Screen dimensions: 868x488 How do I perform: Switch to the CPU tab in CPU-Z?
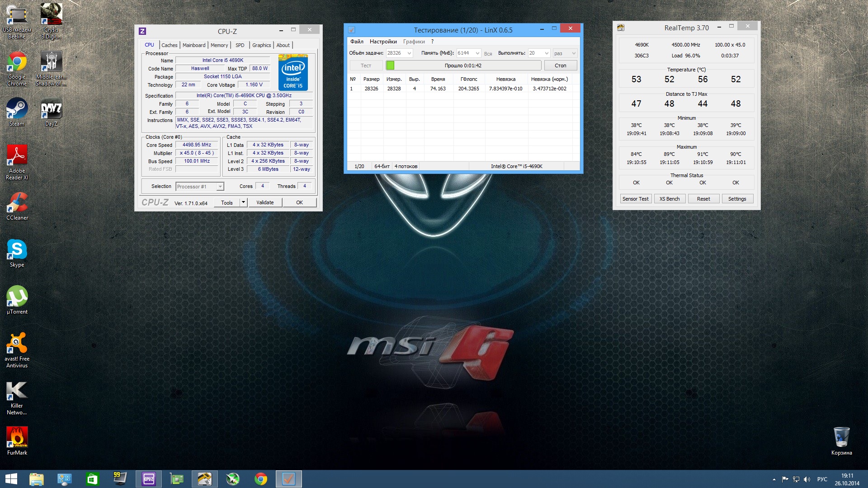149,45
